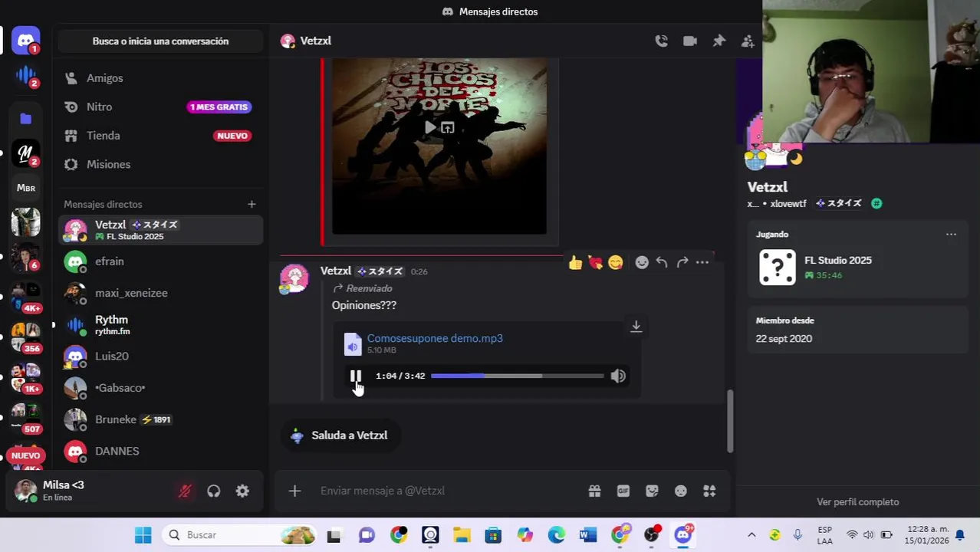Show hidden system tray icons chevron

point(751,535)
